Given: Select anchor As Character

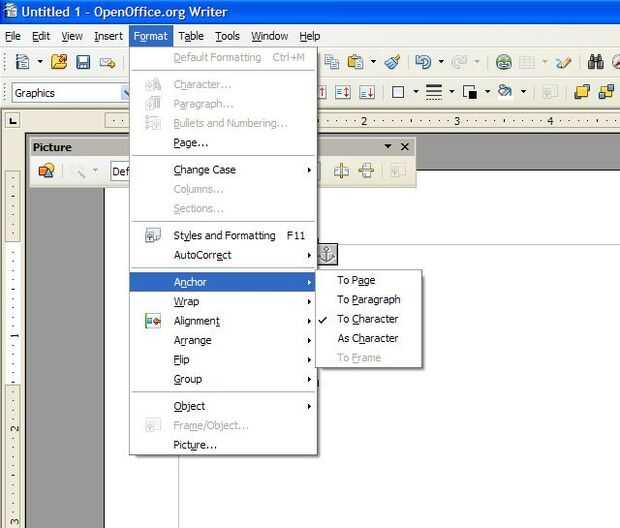Looking at the screenshot, I should pyautogui.click(x=369, y=338).
